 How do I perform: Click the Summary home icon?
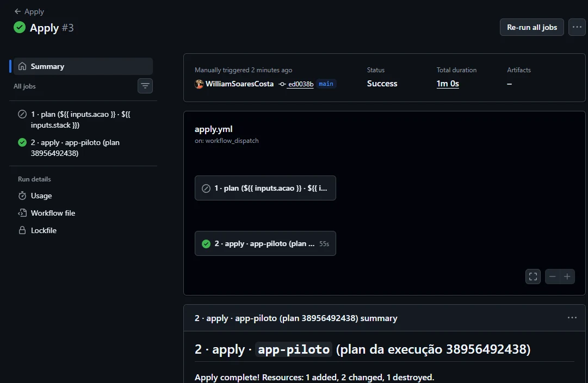(x=22, y=66)
